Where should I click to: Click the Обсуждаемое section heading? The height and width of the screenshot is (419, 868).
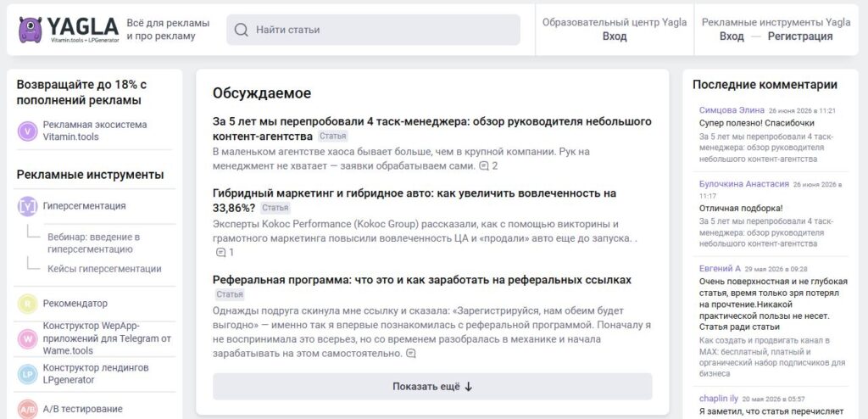coord(261,93)
